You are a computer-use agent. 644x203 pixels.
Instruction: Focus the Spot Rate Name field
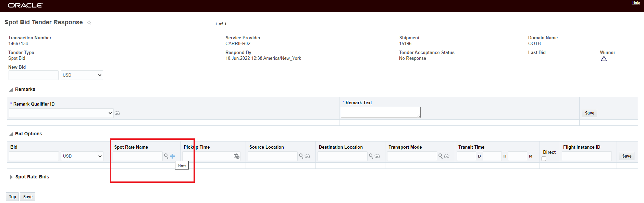click(x=138, y=156)
